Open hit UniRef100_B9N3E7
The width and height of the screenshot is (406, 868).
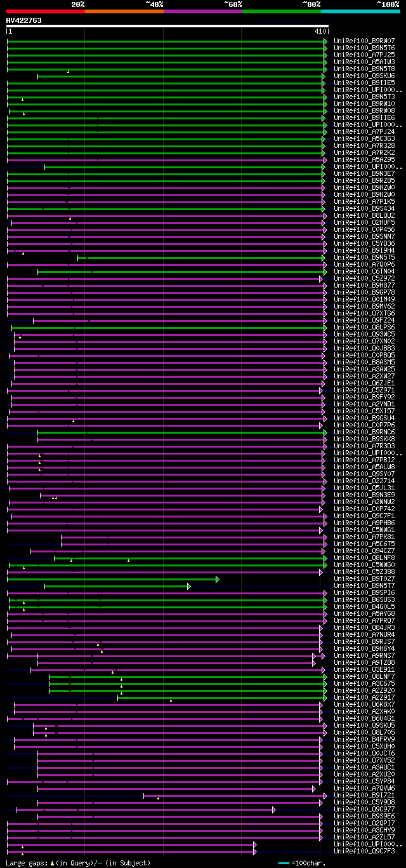[x=364, y=174]
